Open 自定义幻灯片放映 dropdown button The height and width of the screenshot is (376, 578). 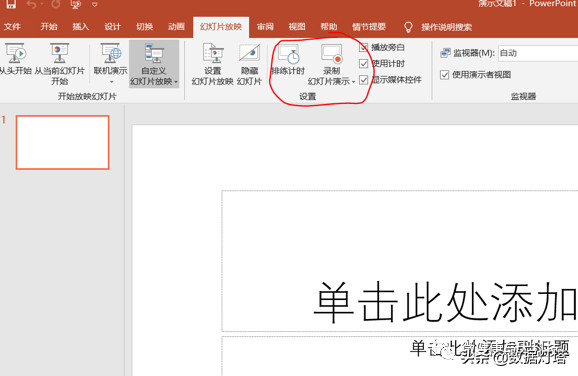[154, 65]
